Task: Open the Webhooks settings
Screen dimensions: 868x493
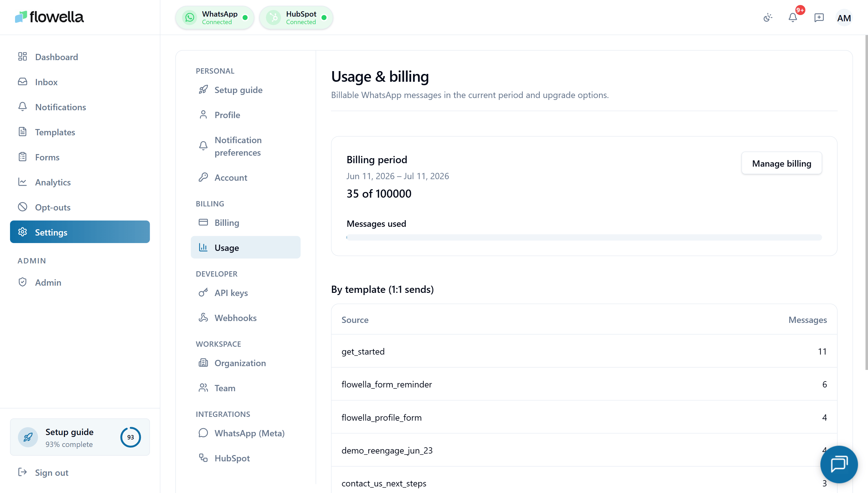Action: (x=246, y=318)
